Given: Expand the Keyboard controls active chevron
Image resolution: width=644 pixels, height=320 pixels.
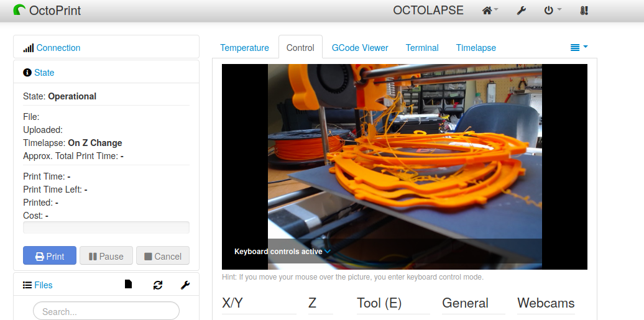Looking at the screenshot, I should tap(328, 252).
